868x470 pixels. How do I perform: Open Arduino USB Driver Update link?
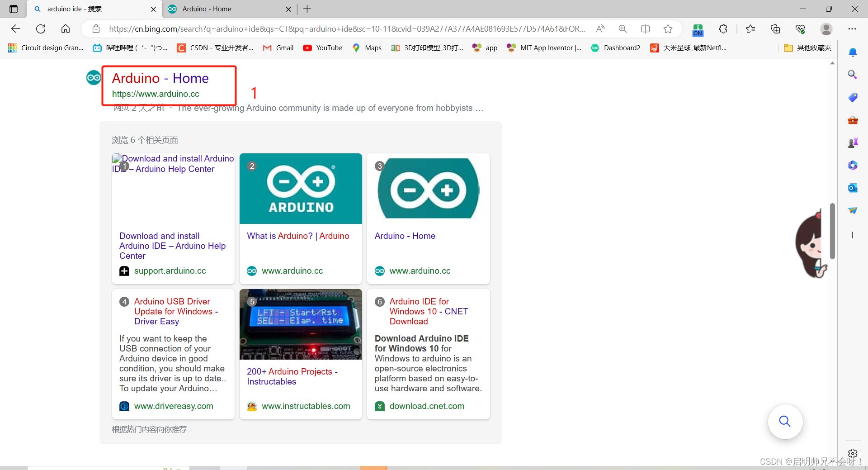[176, 311]
